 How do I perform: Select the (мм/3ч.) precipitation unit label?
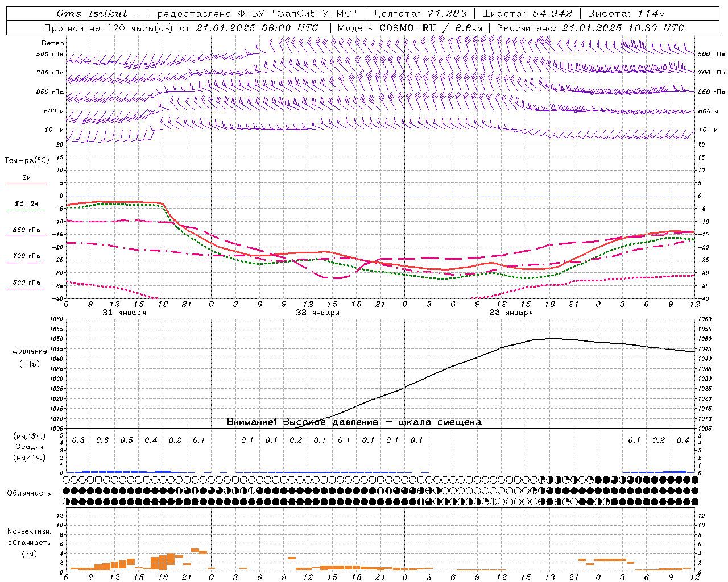(x=30, y=436)
